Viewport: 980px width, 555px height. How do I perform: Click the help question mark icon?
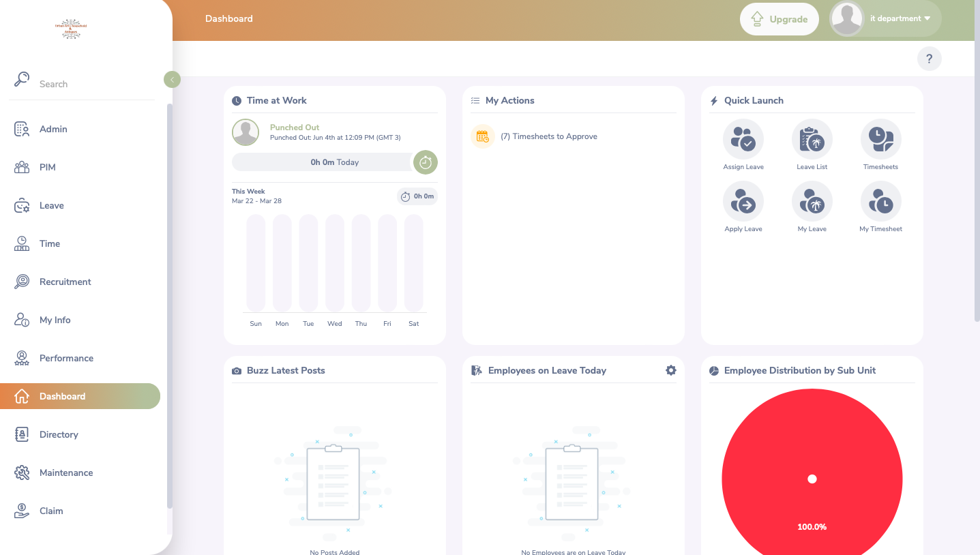pos(929,59)
